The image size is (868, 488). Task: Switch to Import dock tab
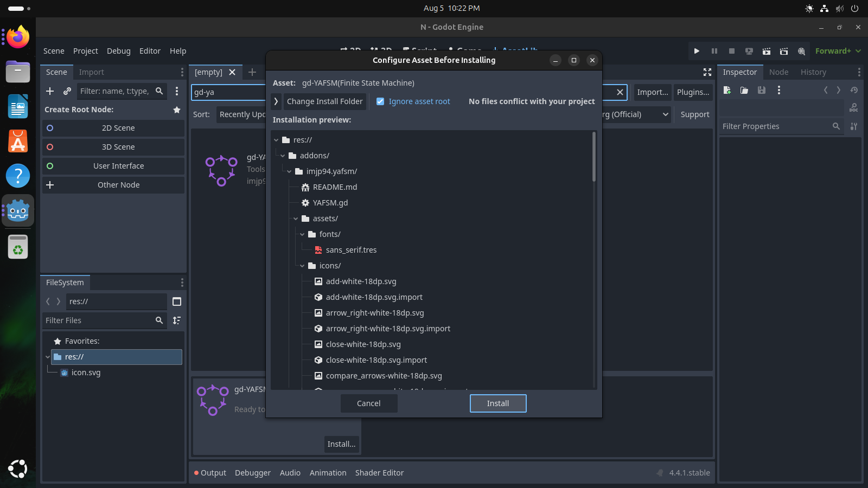point(91,72)
